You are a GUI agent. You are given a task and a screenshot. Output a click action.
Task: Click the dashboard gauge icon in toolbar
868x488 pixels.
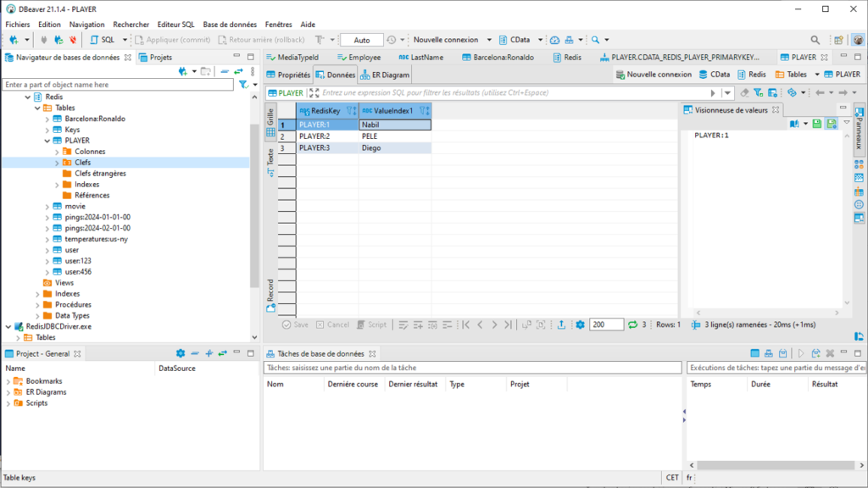(x=554, y=40)
